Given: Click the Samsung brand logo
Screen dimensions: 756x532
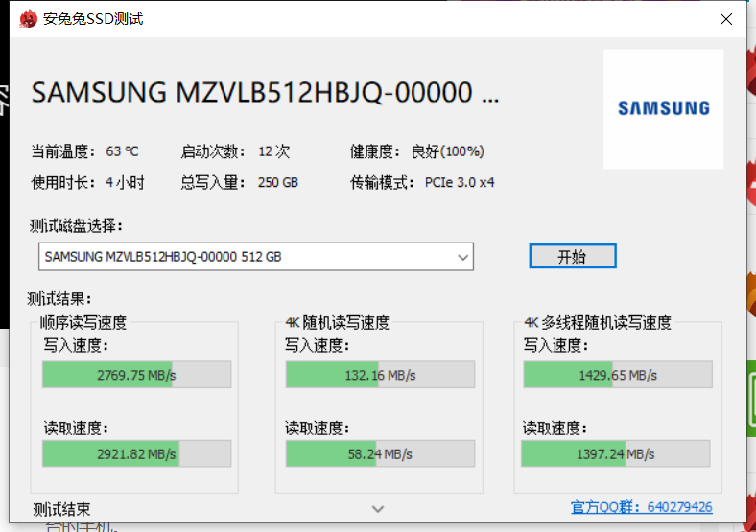Looking at the screenshot, I should pyautogui.click(x=663, y=108).
